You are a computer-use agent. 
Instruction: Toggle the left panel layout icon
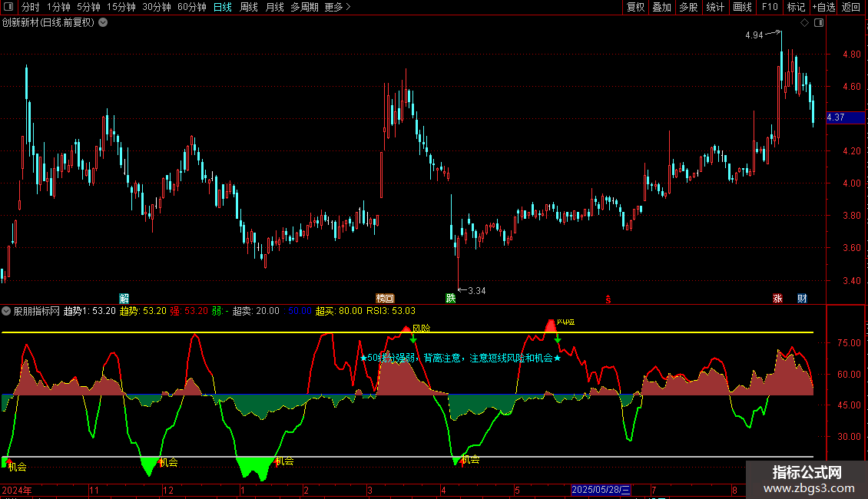click(x=8, y=7)
